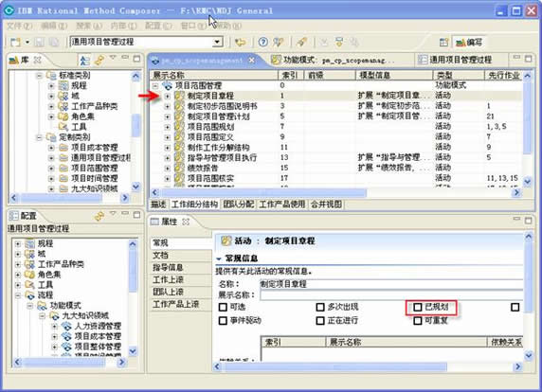Toggle the unlabeled checkbox right of 已规划
The width and height of the screenshot is (542, 392).
(515, 307)
